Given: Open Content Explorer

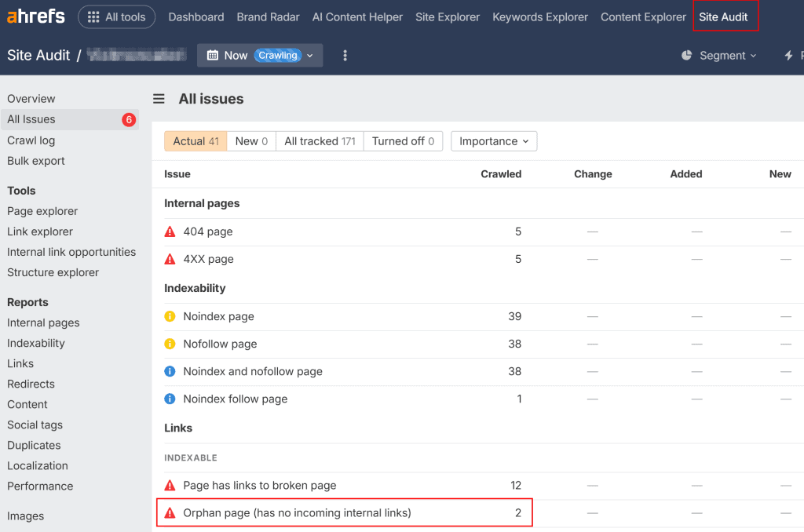Looking at the screenshot, I should (643, 17).
